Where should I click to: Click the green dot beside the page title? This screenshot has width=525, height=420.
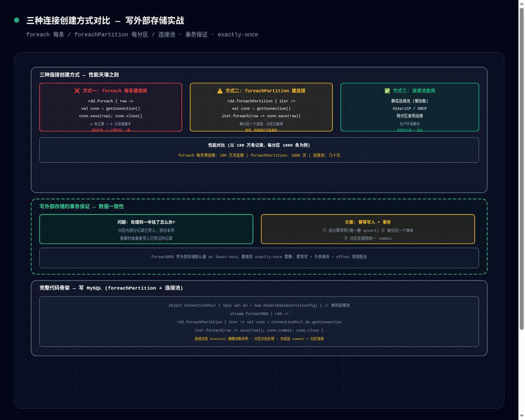17,20
